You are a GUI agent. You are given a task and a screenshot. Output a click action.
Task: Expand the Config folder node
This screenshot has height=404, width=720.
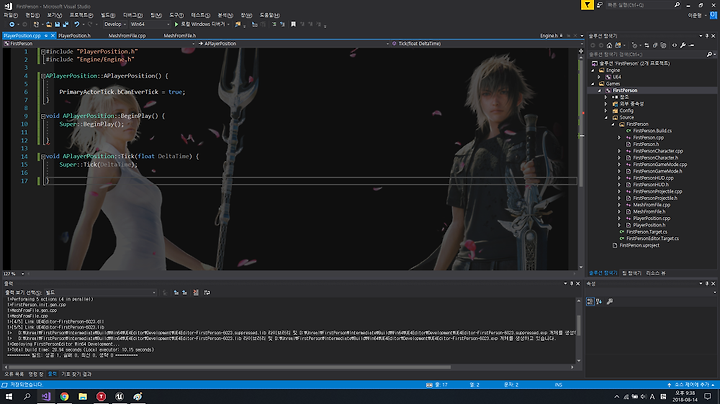tap(606, 111)
